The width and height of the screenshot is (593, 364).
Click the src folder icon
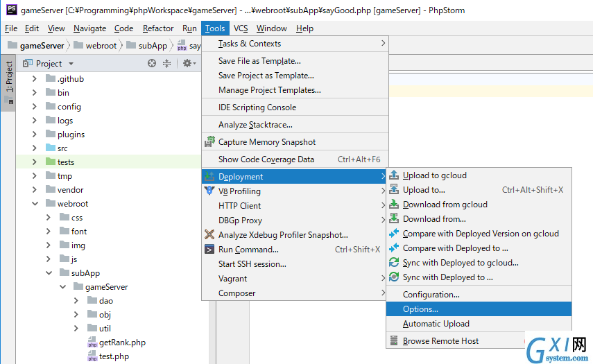(x=51, y=148)
